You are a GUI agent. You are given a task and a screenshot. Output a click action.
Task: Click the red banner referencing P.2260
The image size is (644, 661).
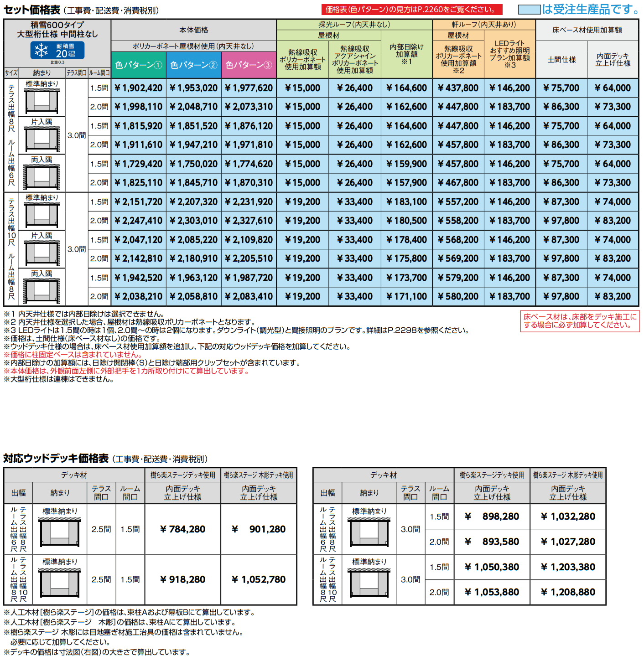[412, 10]
